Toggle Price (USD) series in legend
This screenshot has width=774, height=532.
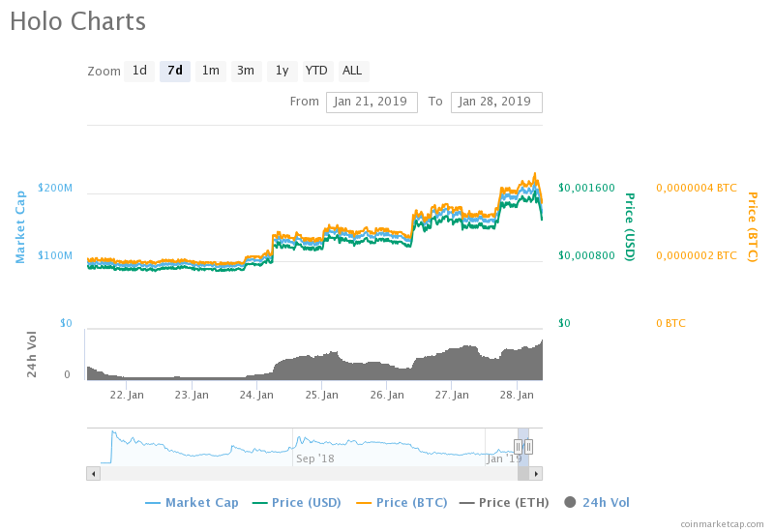tap(297, 503)
